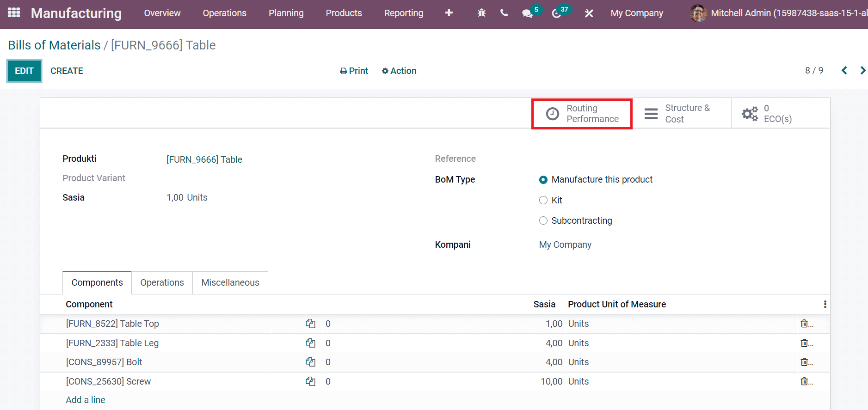The image size is (868, 410).
Task: Sort by Product Unit of Measure header
Action: coord(617,304)
